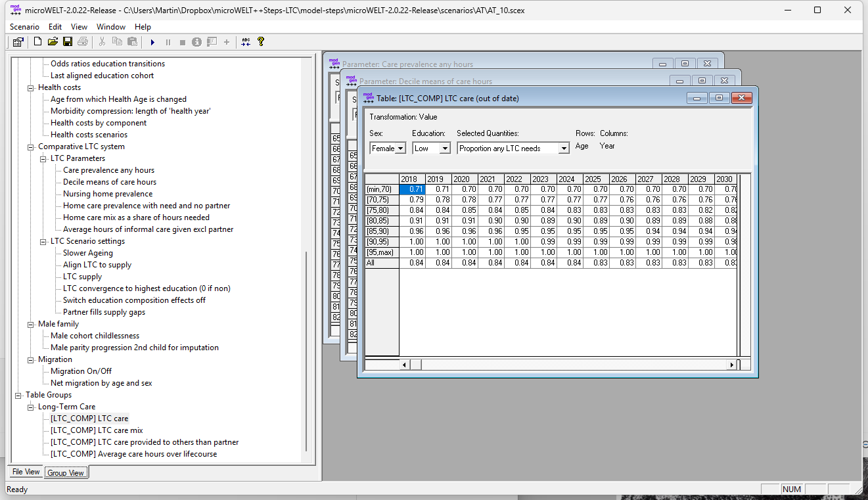Open the Scenario menu
868x500 pixels.
click(x=24, y=27)
